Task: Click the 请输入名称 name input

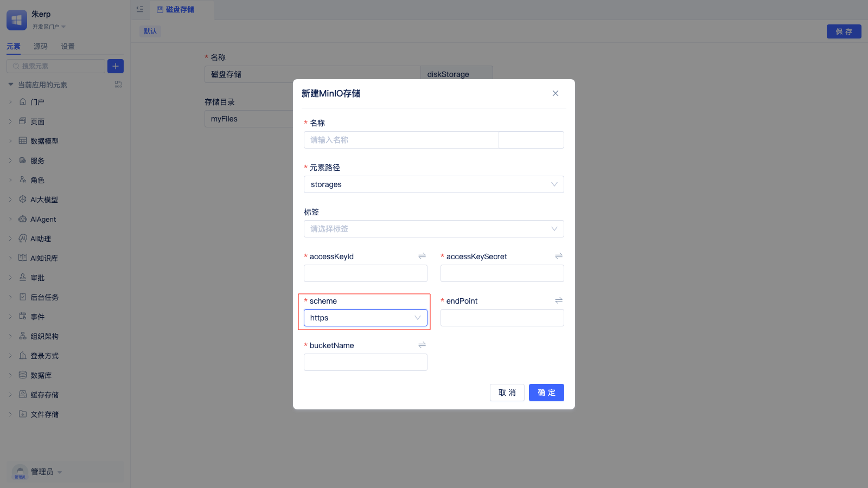Action: point(401,140)
